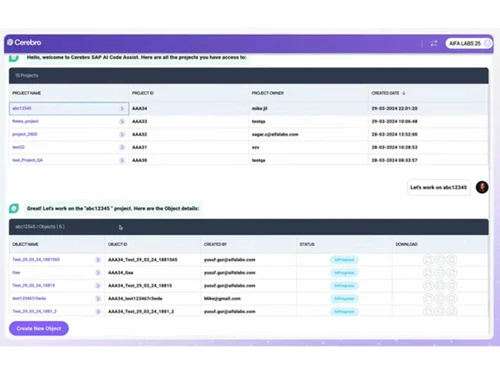The height and width of the screenshot is (375, 500).
Task: Open the Gaa object link
Action: pyautogui.click(x=16, y=273)
